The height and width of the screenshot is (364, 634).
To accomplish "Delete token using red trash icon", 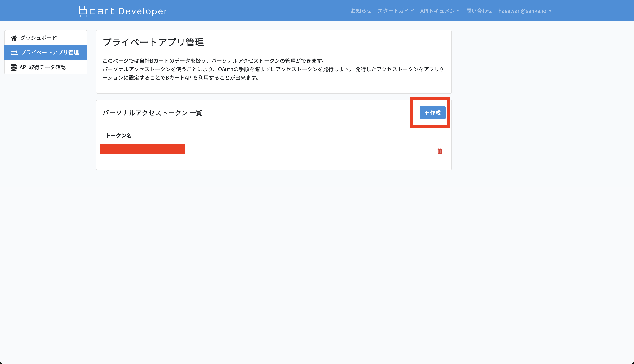I will [440, 151].
